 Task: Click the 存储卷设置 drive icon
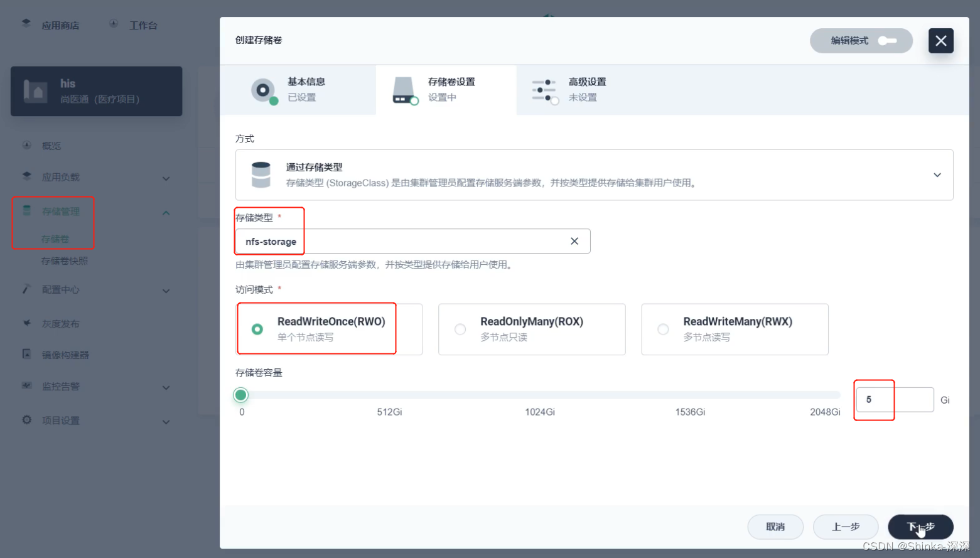pyautogui.click(x=405, y=90)
